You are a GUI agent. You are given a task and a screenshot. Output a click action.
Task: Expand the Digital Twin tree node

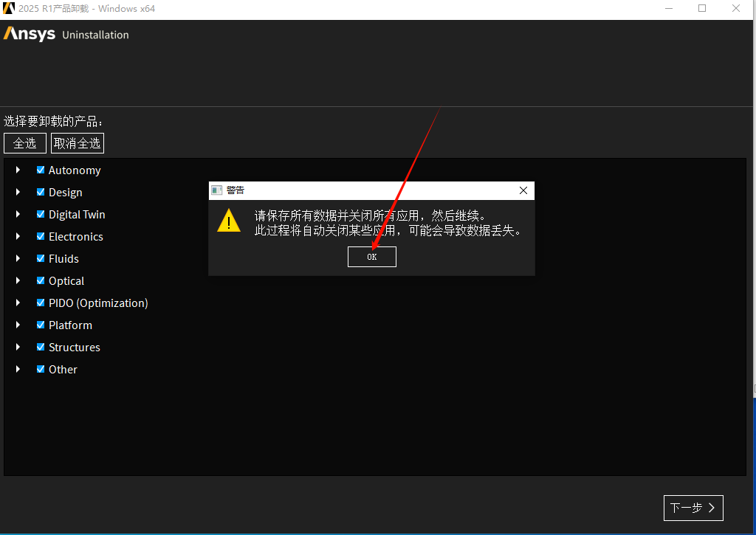18,214
